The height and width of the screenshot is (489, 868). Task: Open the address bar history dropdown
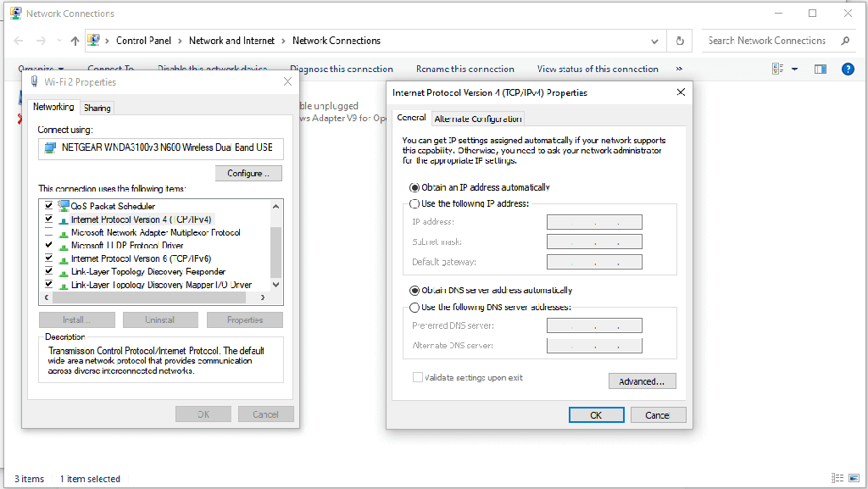pyautogui.click(x=654, y=41)
